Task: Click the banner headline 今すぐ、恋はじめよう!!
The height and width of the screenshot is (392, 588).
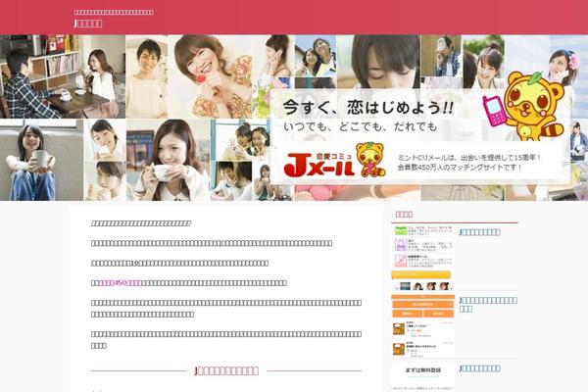Action: pos(368,107)
